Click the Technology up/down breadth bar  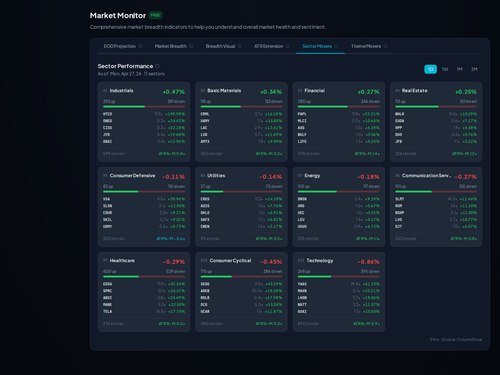pos(339,277)
